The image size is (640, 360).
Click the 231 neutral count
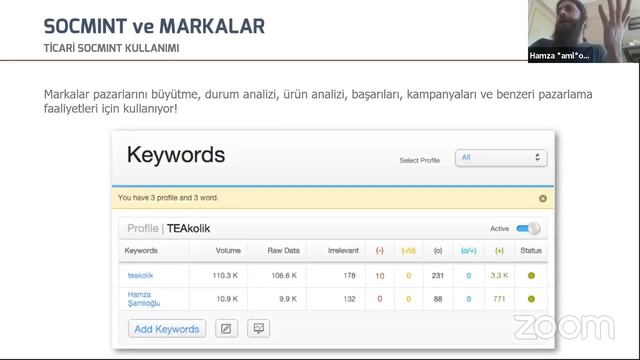coord(438,276)
